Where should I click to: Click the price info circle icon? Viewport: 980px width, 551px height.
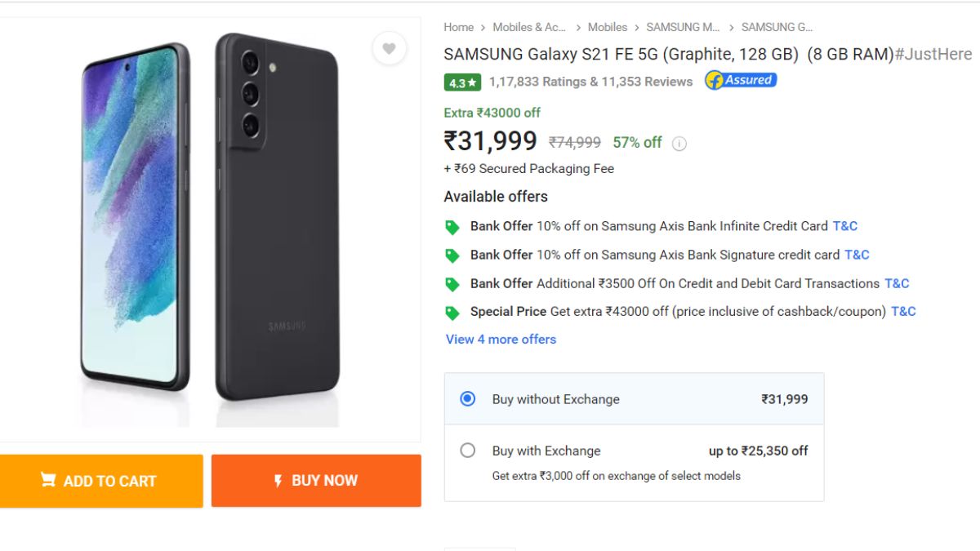click(679, 144)
